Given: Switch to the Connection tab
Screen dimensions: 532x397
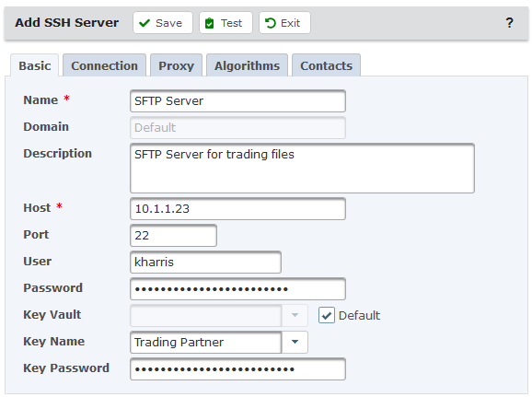Looking at the screenshot, I should click(x=105, y=65).
